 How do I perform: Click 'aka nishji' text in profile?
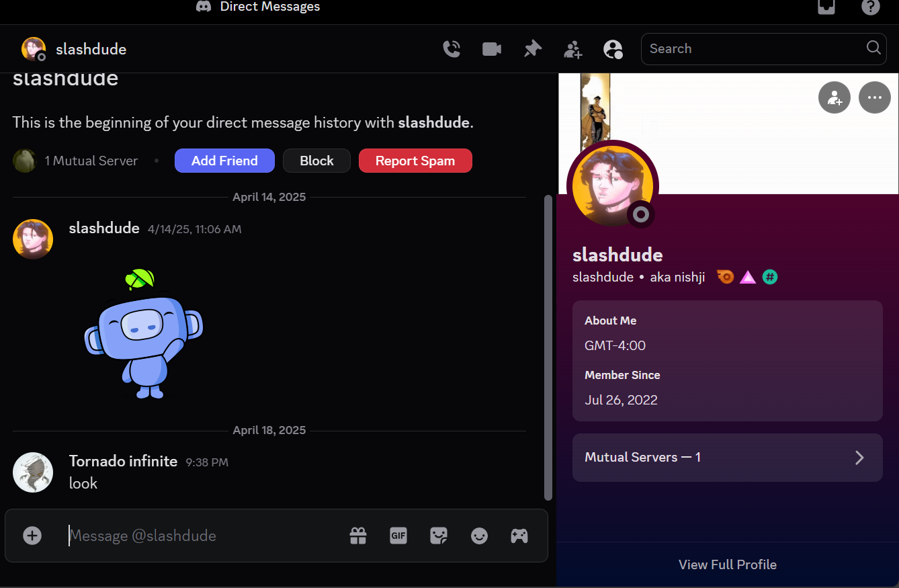[677, 277]
